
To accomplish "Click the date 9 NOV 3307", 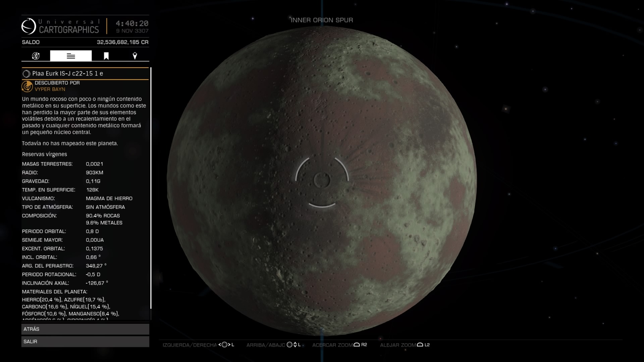I will (132, 31).
